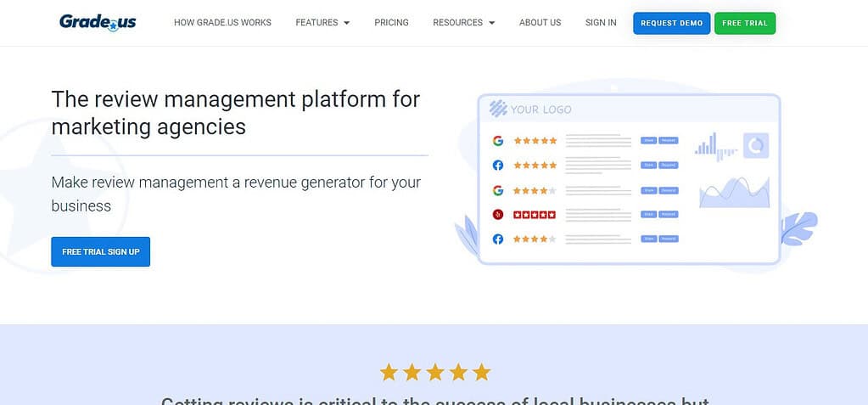Click the donut chart icon in dashboard
The image size is (868, 405).
[756, 146]
